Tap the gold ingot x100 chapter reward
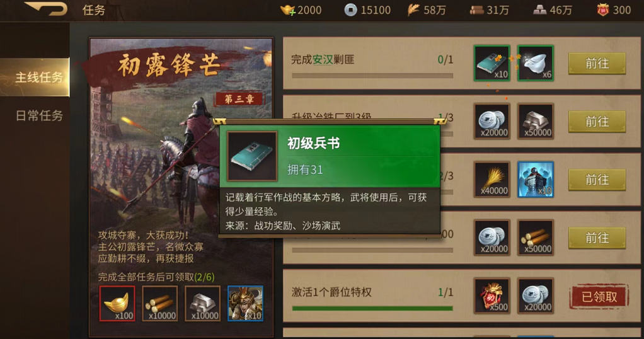644x339 pixels. pyautogui.click(x=117, y=303)
